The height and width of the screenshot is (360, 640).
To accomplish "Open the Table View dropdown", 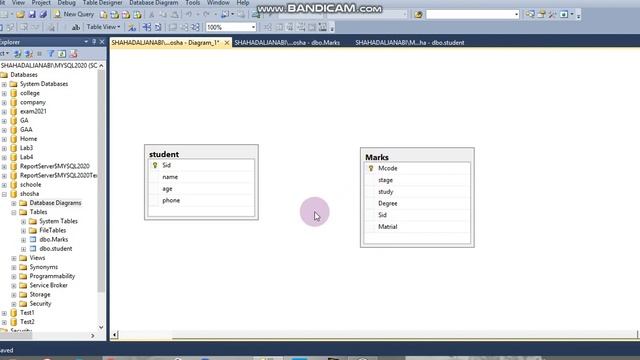I will 103,27.
